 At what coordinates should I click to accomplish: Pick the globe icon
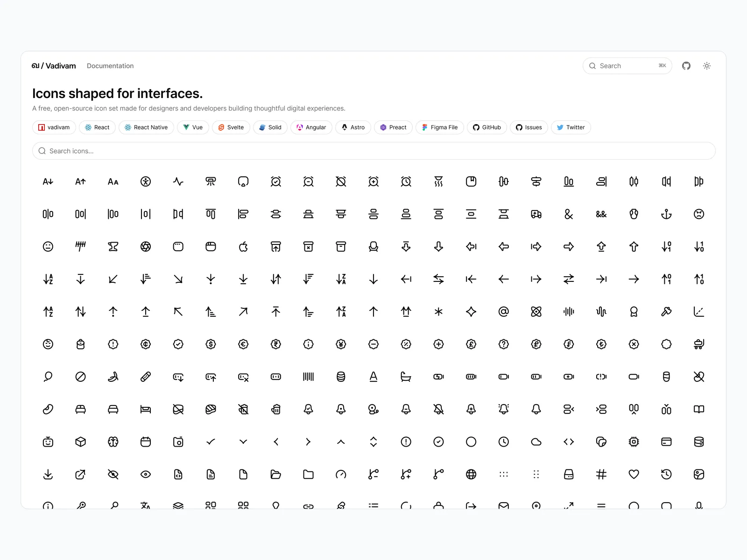(471, 474)
